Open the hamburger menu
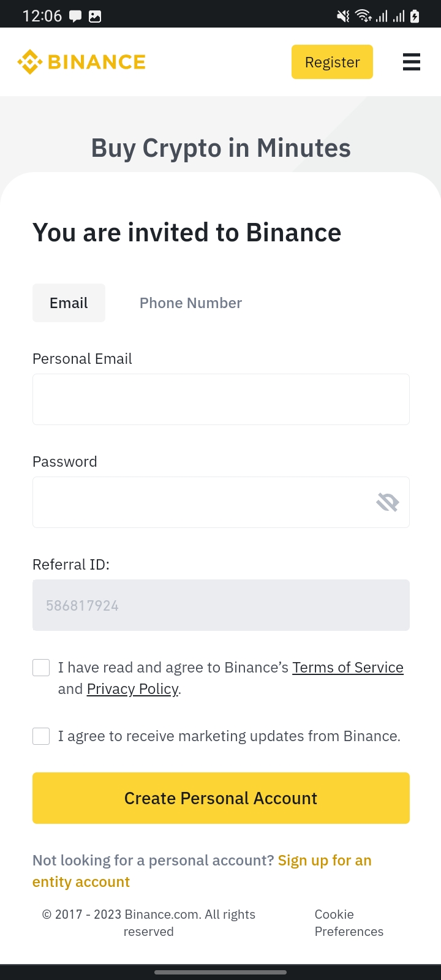 pos(411,62)
